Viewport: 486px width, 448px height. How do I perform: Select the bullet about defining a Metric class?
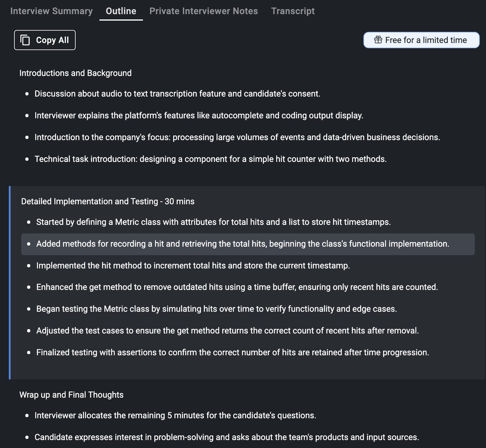coord(213,222)
